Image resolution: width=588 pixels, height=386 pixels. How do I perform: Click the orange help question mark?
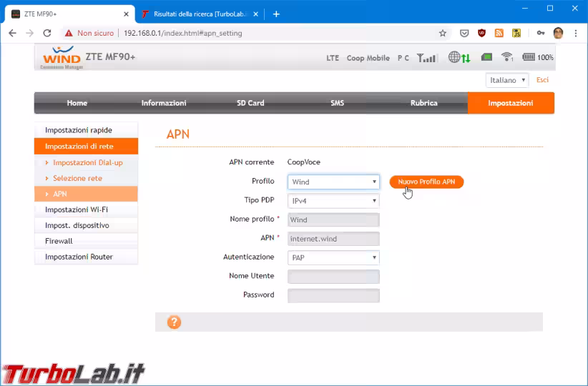(174, 322)
